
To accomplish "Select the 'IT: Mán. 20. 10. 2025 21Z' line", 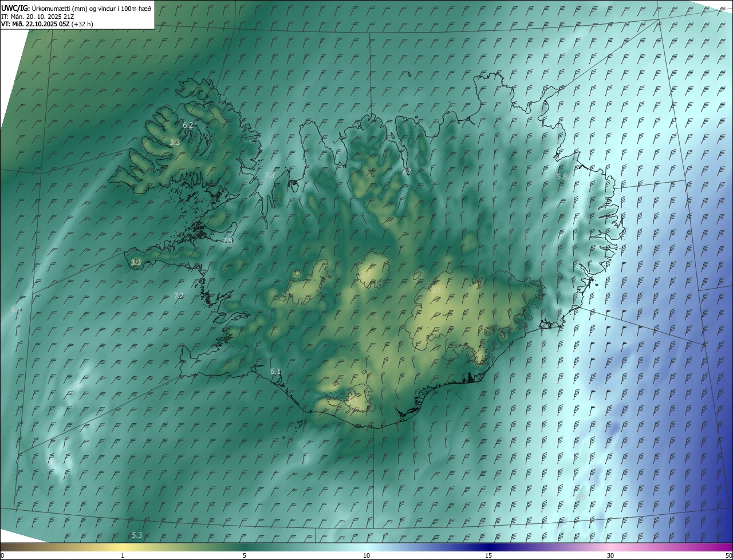I will 37,16.
